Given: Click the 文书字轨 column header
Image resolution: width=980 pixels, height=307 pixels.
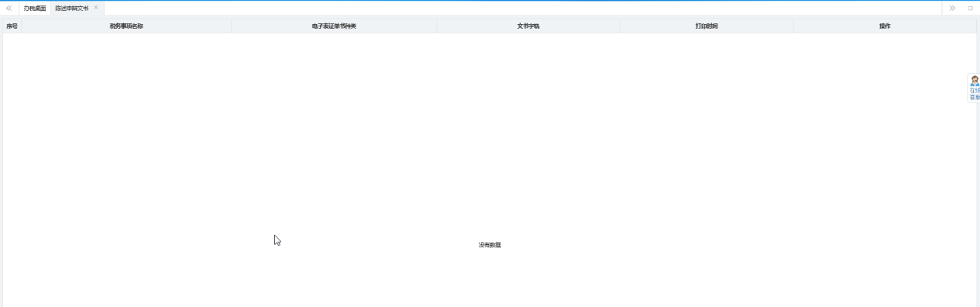Looking at the screenshot, I should 528,26.
